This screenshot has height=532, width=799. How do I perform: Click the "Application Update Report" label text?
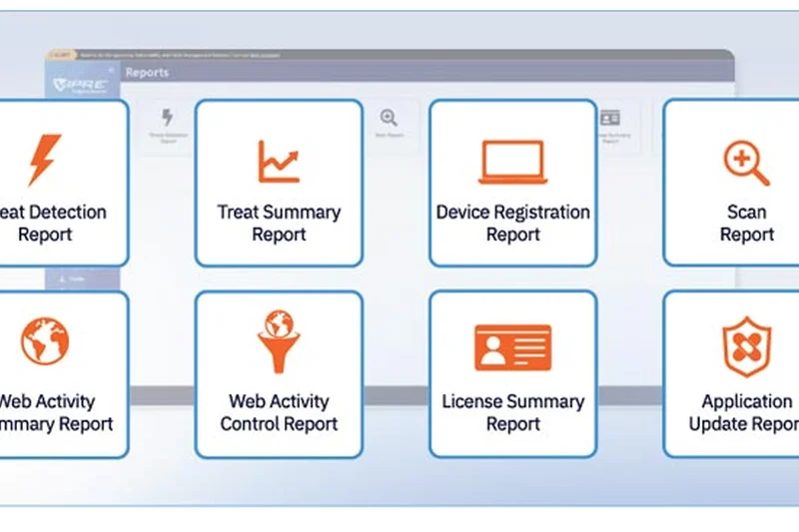pyautogui.click(x=744, y=412)
